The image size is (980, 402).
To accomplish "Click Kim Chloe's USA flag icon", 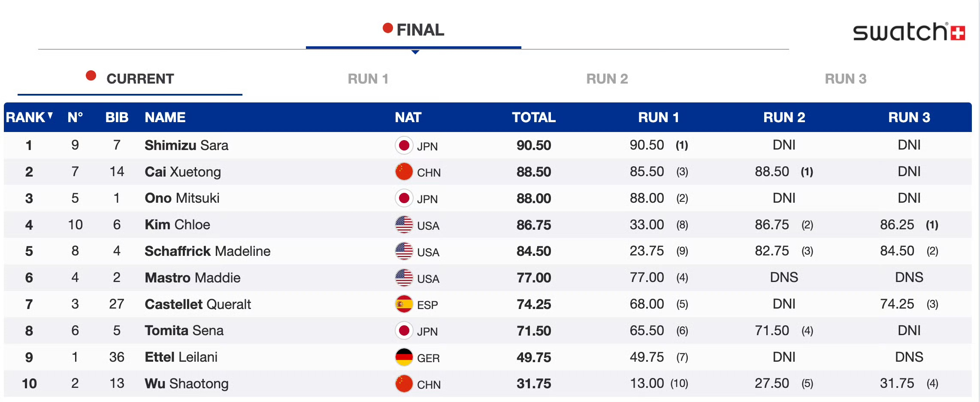I will pos(404,225).
